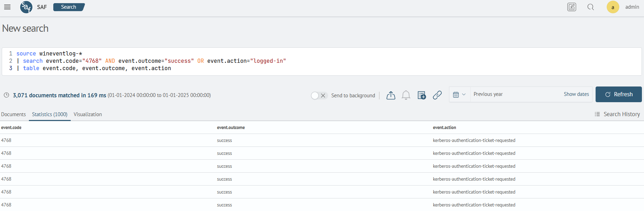Copy search link with chain icon
Image resolution: width=644 pixels, height=211 pixels.
[x=437, y=95]
